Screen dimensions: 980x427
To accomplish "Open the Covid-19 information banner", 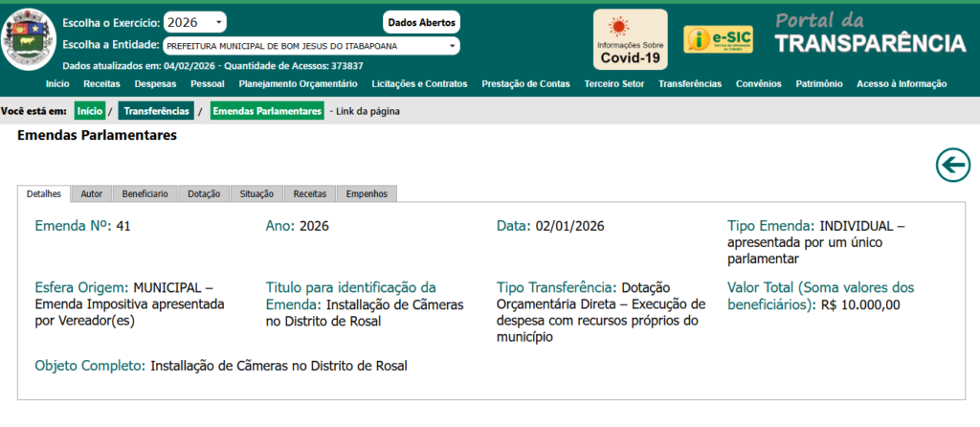I will click(630, 40).
